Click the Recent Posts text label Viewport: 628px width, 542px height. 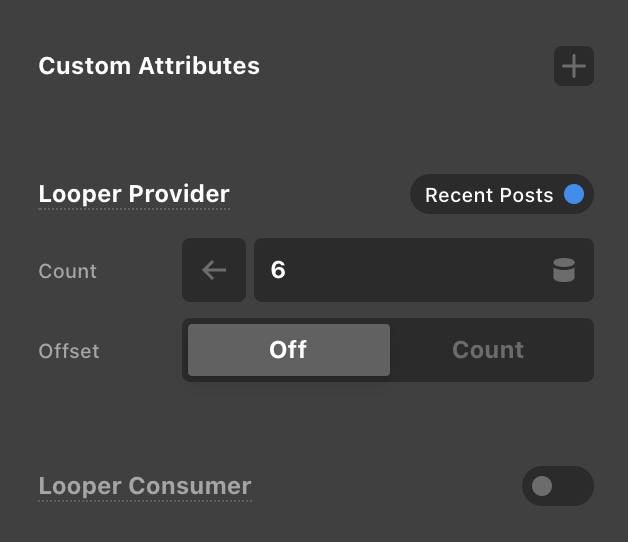pyautogui.click(x=489, y=196)
